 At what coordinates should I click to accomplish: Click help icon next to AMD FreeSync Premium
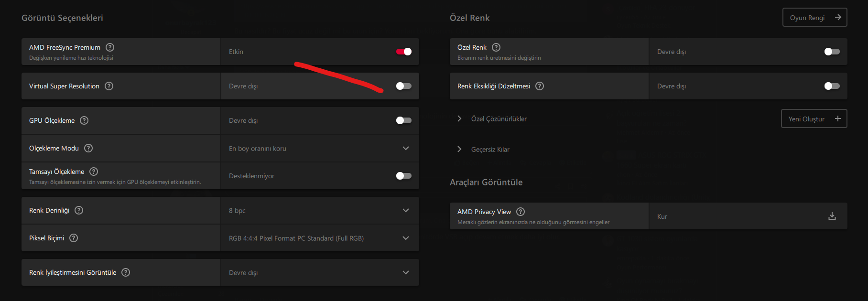click(x=110, y=47)
